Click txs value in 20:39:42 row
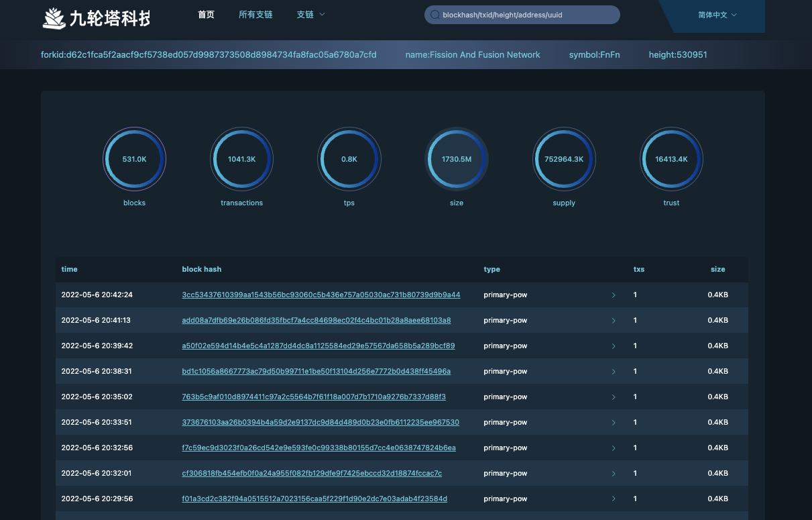Screen dimensions: 812x520 pos(635,346)
